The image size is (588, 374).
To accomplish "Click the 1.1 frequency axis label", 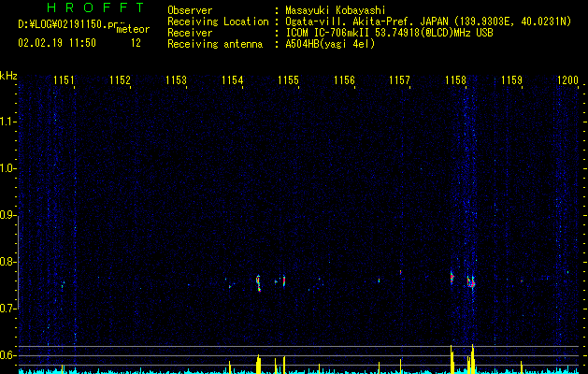I will tap(7, 122).
